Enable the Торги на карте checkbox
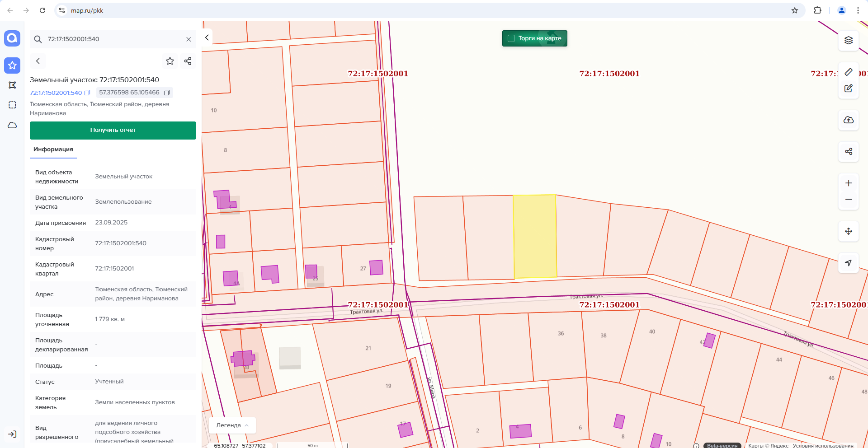 click(511, 38)
